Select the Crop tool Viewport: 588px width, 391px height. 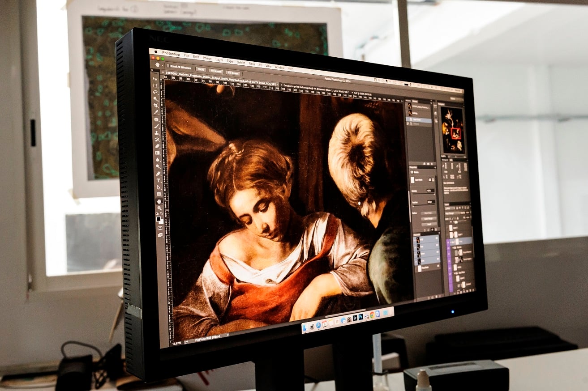click(155, 106)
